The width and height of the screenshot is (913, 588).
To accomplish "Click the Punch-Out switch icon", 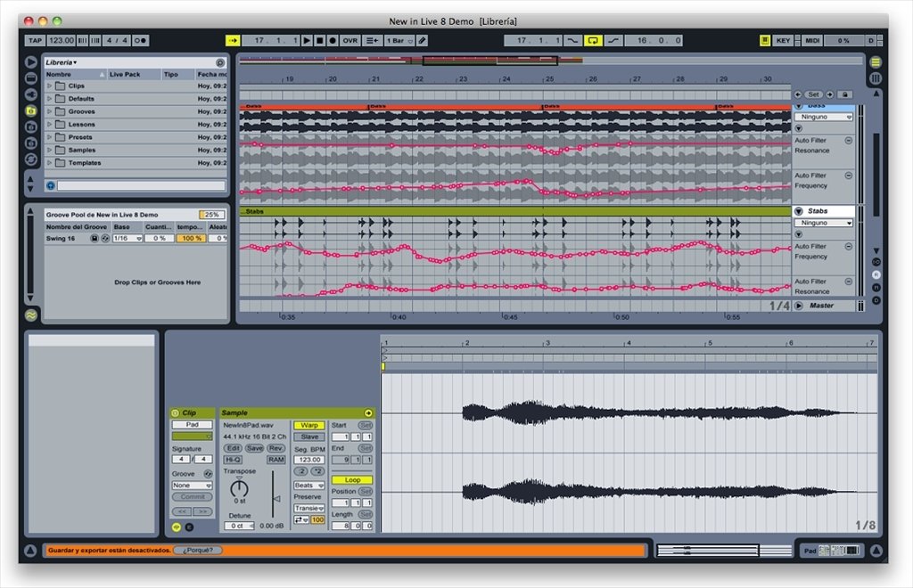I will pyautogui.click(x=613, y=41).
